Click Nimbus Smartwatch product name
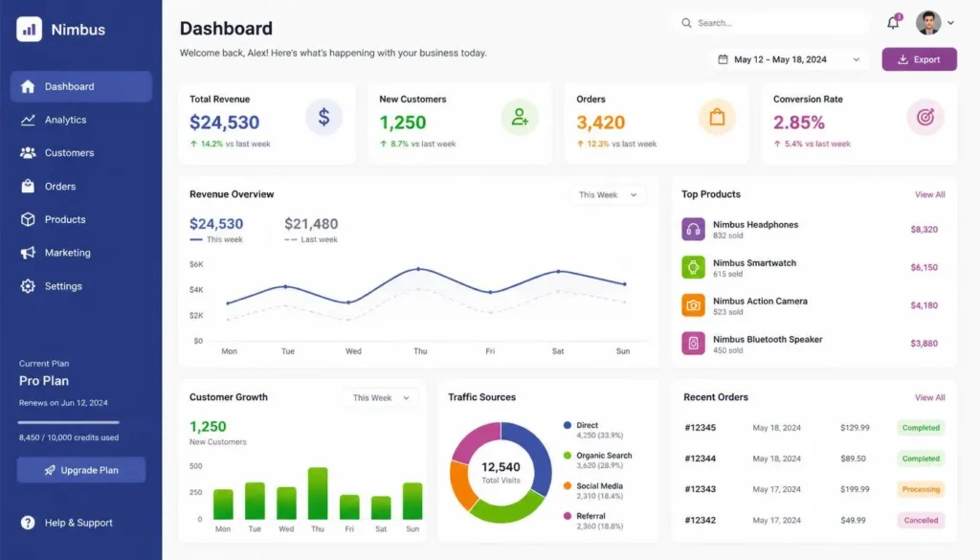The width and height of the screenshot is (980, 560). [754, 263]
